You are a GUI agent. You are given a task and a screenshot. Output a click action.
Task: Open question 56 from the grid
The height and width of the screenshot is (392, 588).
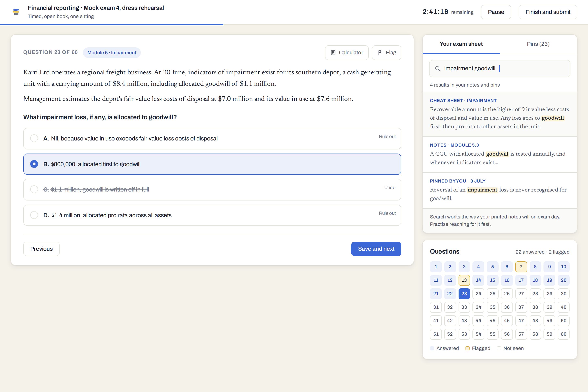pyautogui.click(x=507, y=334)
